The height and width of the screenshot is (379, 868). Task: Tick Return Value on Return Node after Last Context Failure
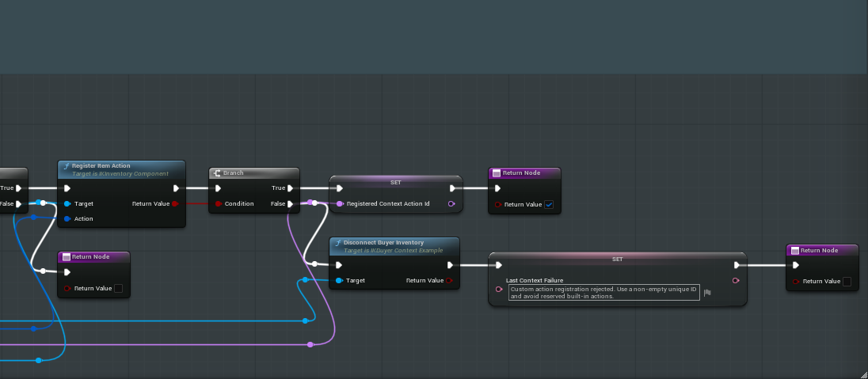click(847, 281)
